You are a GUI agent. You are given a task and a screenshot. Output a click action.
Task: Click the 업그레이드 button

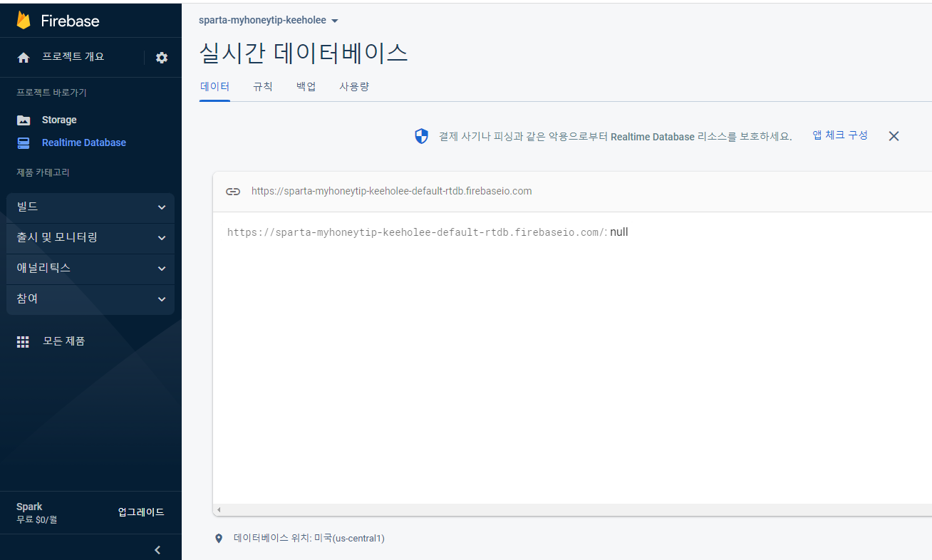point(141,512)
